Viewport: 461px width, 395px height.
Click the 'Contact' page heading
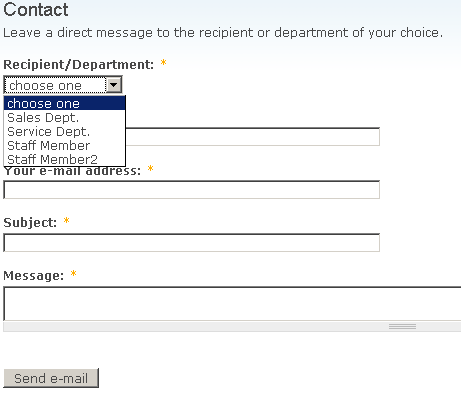[36, 9]
